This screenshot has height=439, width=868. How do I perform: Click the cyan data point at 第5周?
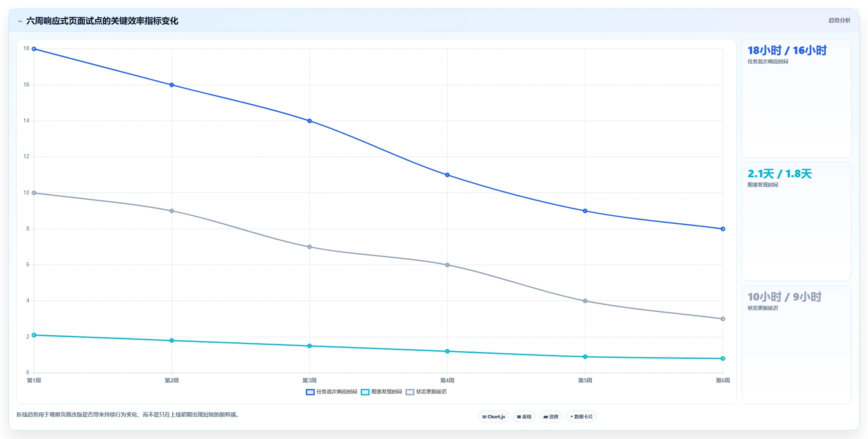coord(585,357)
